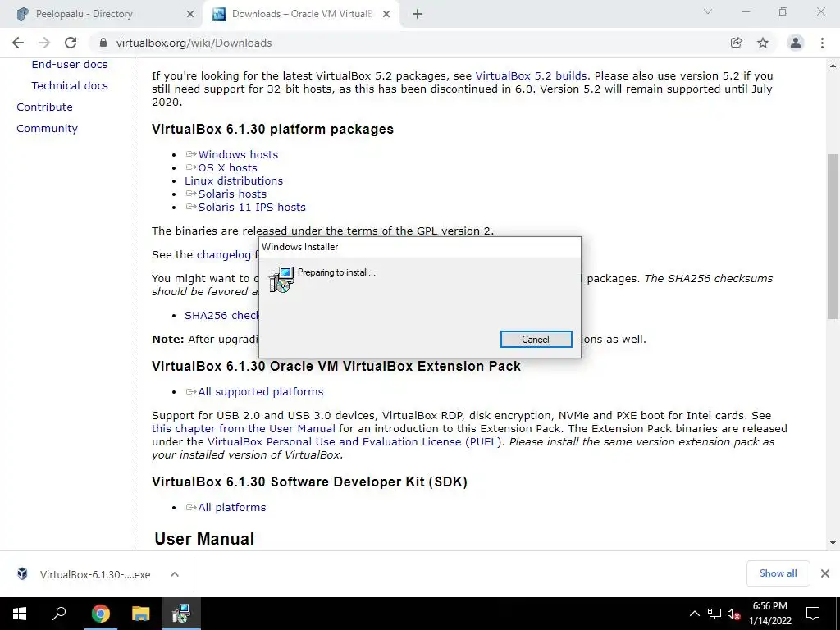
Task: Close the Downloads – Oracle VM VirtualBox tab
Action: pyautogui.click(x=386, y=15)
